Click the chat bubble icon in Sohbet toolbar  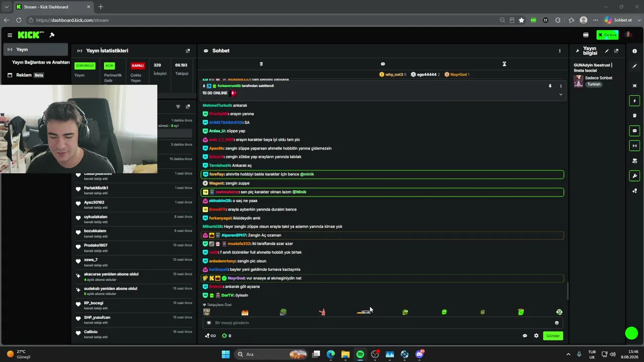point(383,64)
